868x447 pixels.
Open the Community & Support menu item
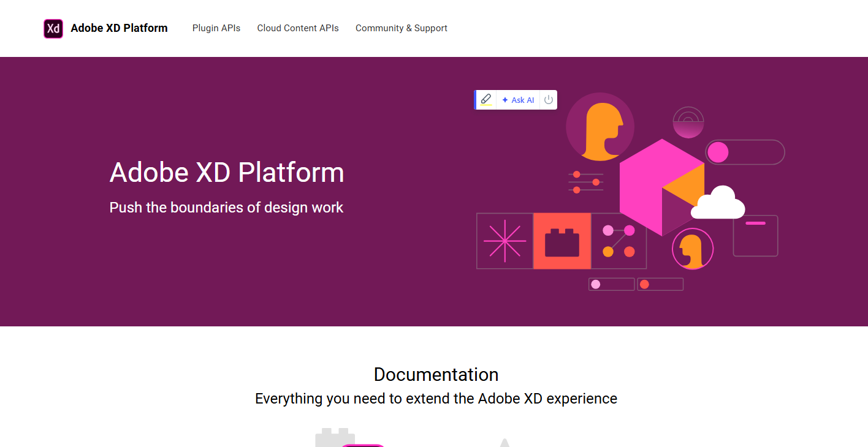coord(402,28)
